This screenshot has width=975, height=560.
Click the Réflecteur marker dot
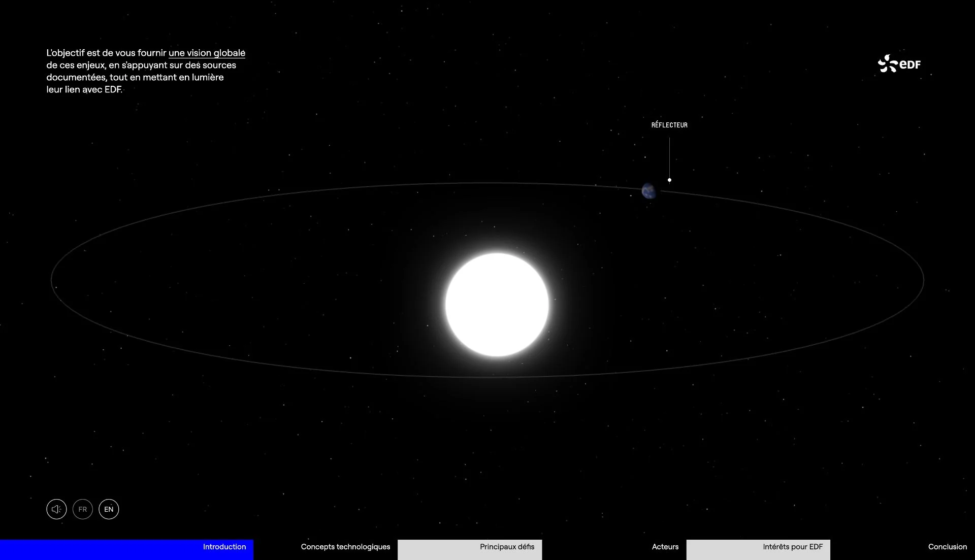(669, 180)
